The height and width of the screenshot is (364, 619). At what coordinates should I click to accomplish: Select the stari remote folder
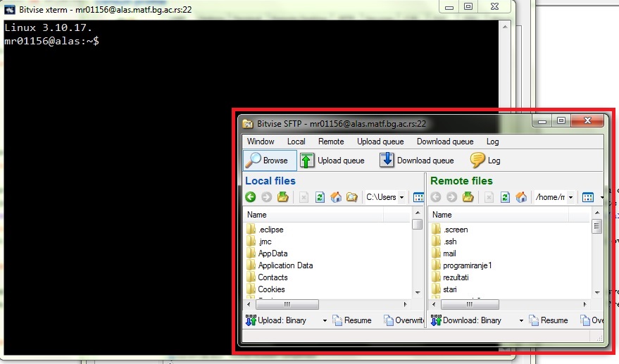444,289
